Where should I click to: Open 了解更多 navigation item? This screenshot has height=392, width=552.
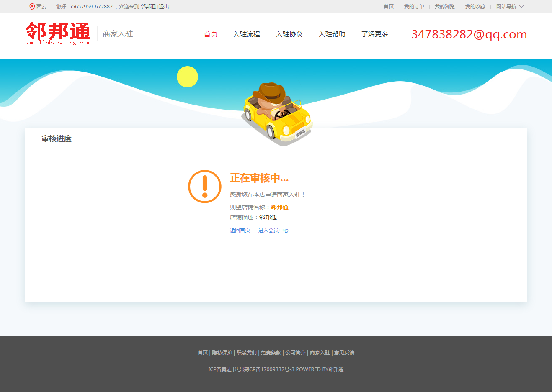tap(374, 34)
